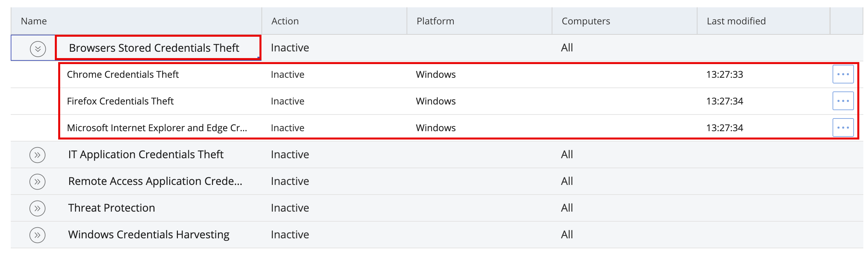This screenshot has width=868, height=253.
Task: Select the Firefox Credentials Theft rule
Action: point(121,100)
